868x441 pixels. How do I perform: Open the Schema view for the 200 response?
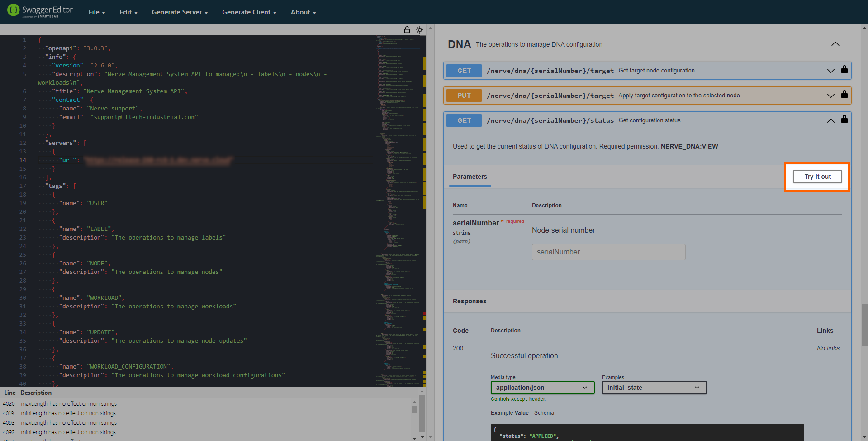[x=544, y=412]
